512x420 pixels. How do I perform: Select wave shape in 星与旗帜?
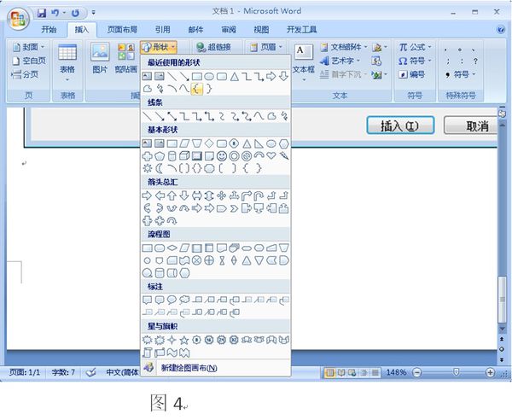[172, 353]
